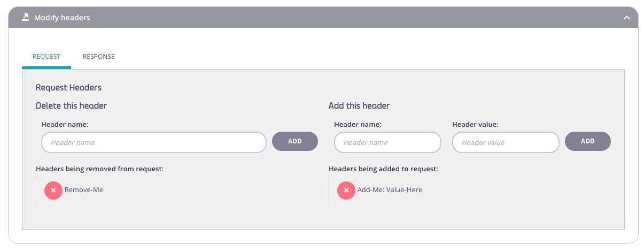
Task: Delete the Remove-Me entry using its X icon
Action: pos(53,190)
